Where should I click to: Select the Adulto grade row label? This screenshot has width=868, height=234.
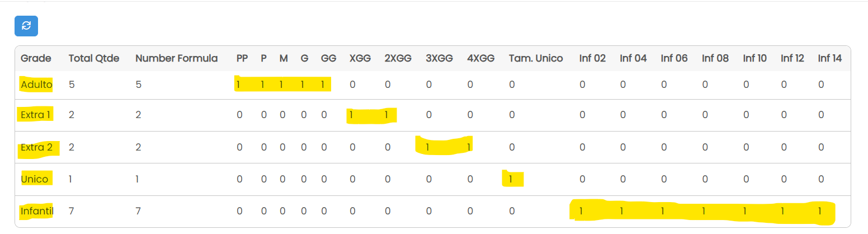pos(36,85)
